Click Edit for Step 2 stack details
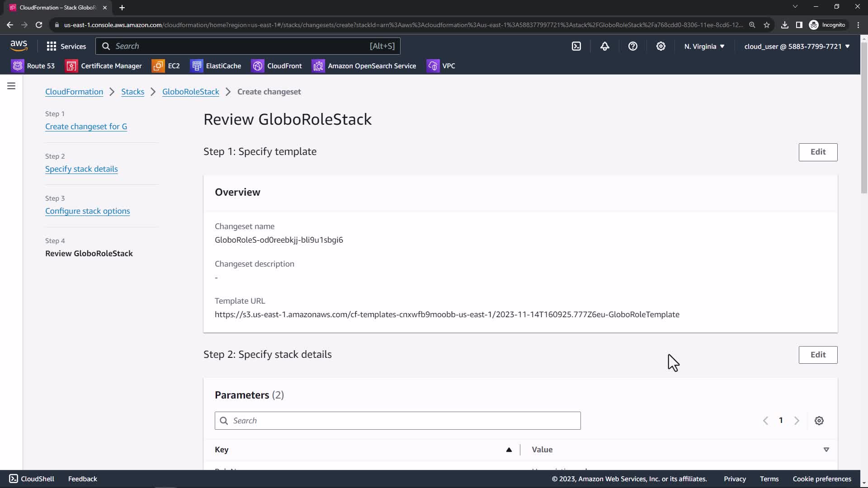Image resolution: width=868 pixels, height=488 pixels. coord(817,355)
